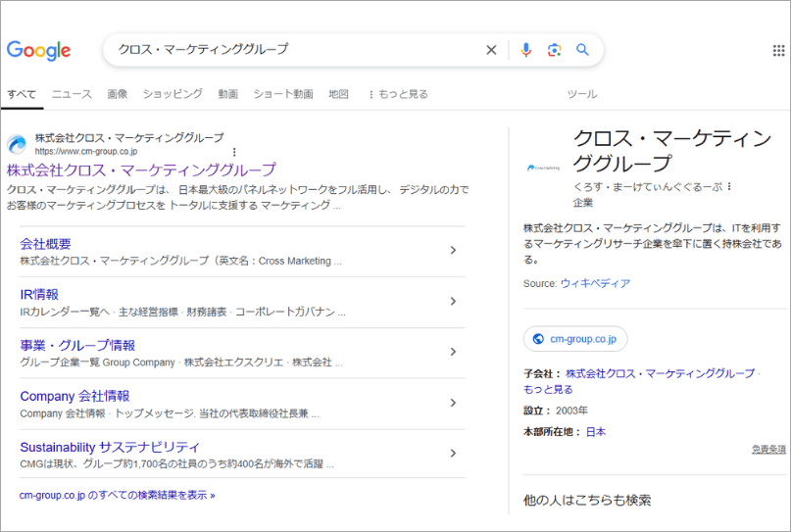Viewport: 791px width, 532px height.
Task: Click the 他の人はこちらも検索 heading
Action: click(x=587, y=501)
